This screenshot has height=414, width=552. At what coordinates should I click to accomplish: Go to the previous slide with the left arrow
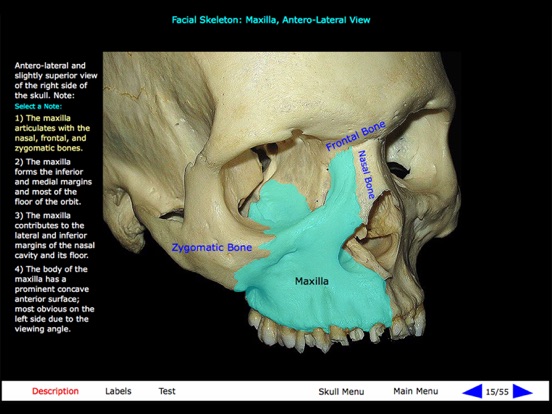pyautogui.click(x=472, y=391)
